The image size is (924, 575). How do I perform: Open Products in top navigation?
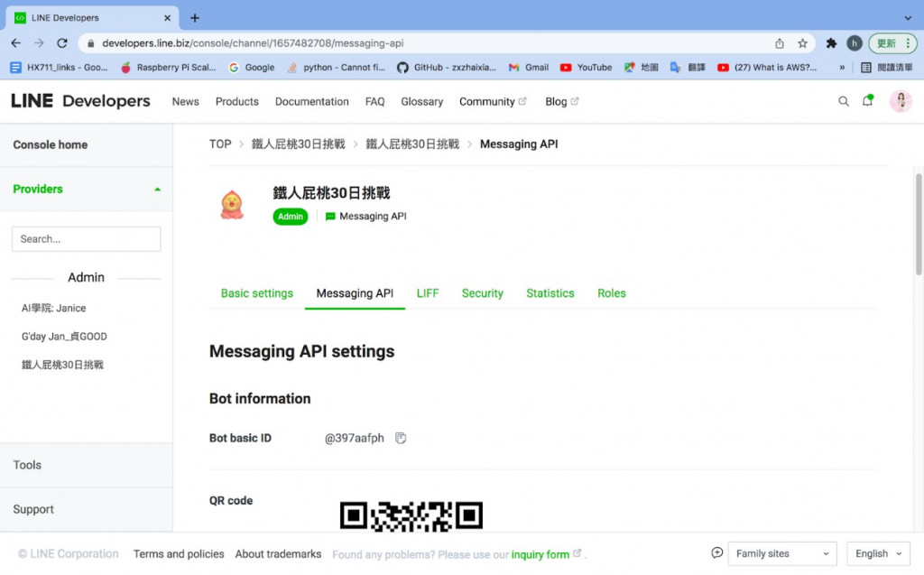(237, 101)
